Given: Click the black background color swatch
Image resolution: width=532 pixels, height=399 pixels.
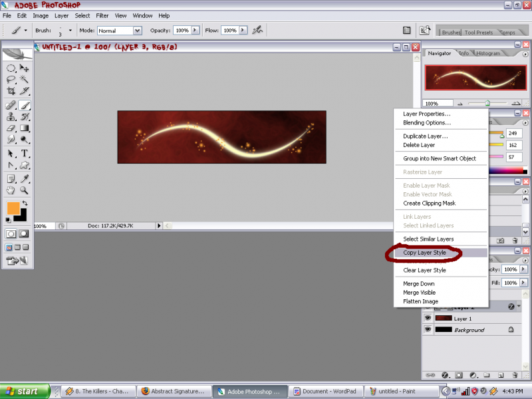Looking at the screenshot, I should pyautogui.click(x=22, y=217).
